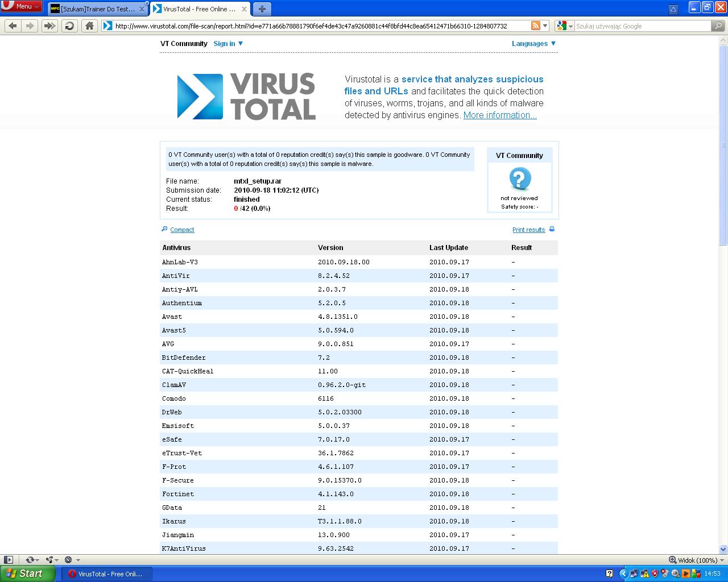This screenshot has width=728, height=582.
Task: Click the vertical scrollbar thumb
Action: point(723,144)
